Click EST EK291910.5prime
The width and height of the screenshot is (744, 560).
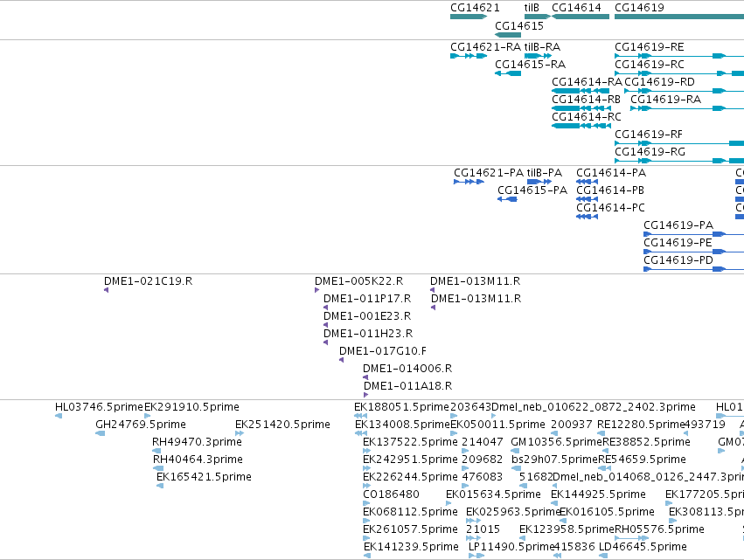(147, 417)
